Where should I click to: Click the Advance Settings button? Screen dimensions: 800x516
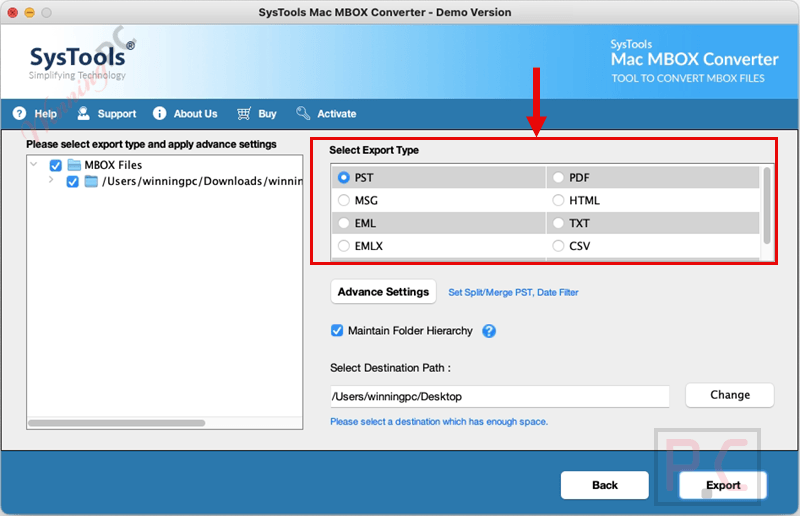383,292
